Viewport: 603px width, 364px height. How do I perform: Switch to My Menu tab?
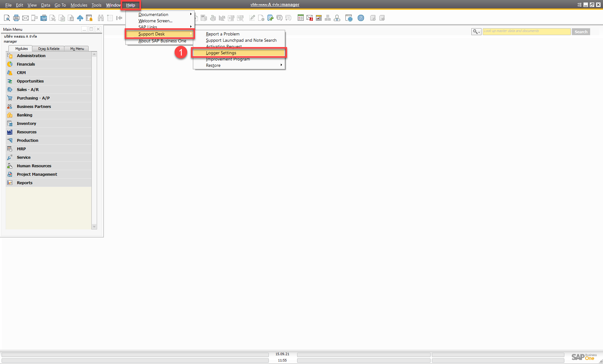click(77, 49)
